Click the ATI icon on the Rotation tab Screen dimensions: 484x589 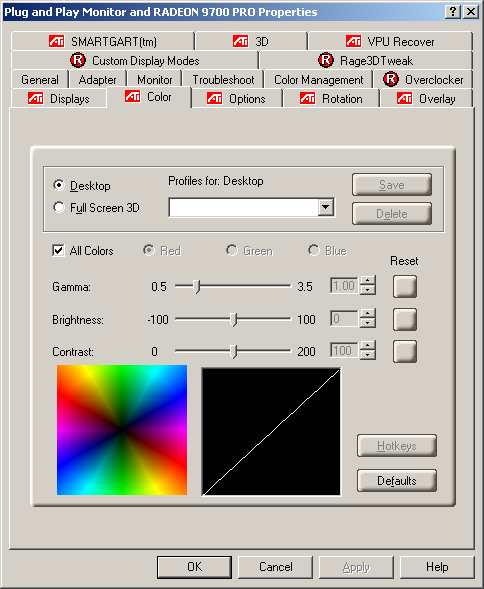[307, 98]
